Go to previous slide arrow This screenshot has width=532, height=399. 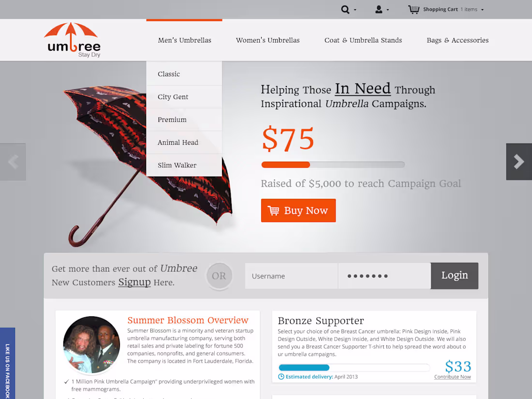click(13, 162)
